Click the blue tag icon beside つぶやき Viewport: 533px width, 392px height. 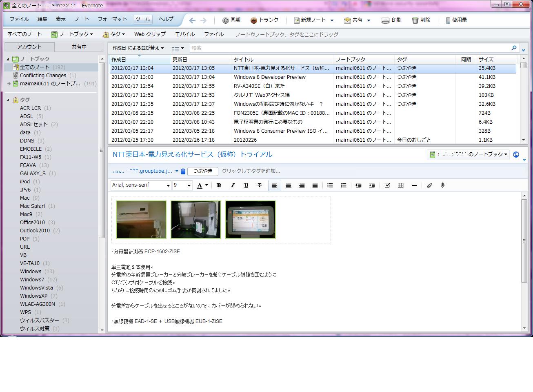tap(183, 171)
